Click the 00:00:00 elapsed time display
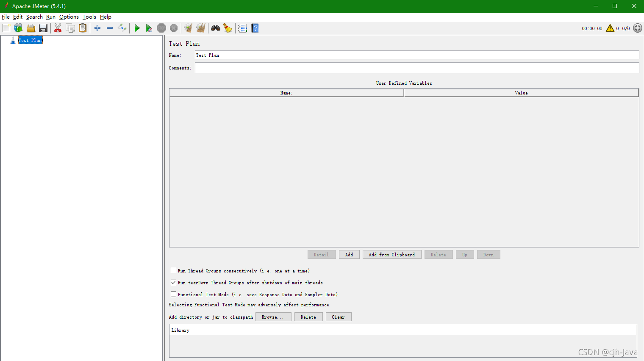Viewport: 644px width, 361px height. pyautogui.click(x=592, y=28)
